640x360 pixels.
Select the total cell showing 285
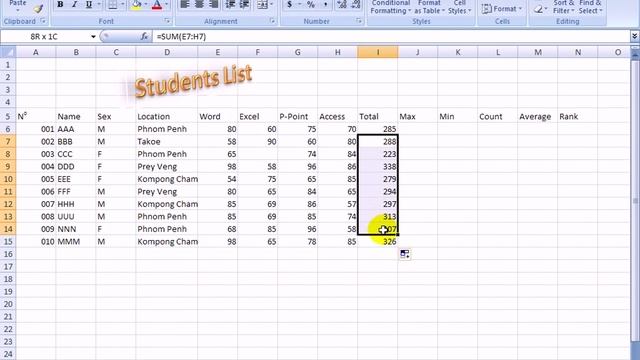(378, 129)
